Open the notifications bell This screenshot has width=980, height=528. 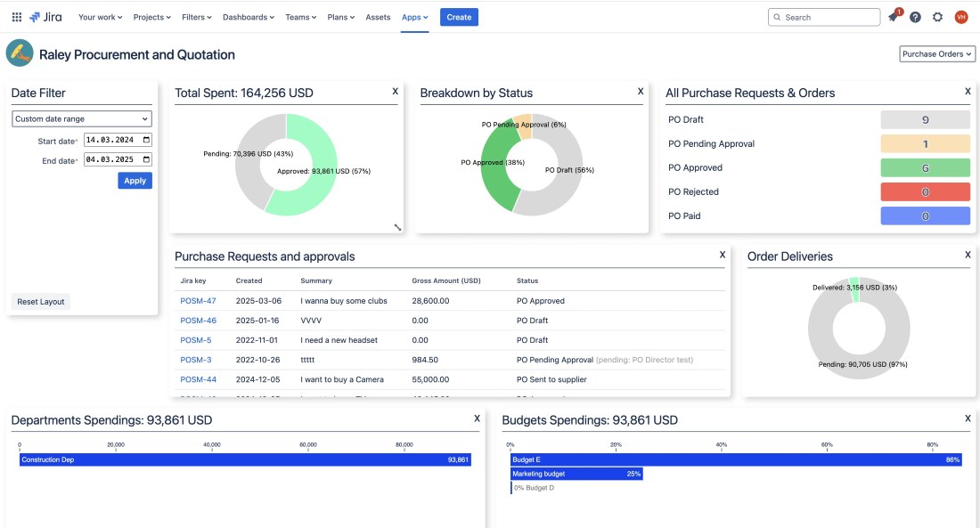(x=894, y=16)
